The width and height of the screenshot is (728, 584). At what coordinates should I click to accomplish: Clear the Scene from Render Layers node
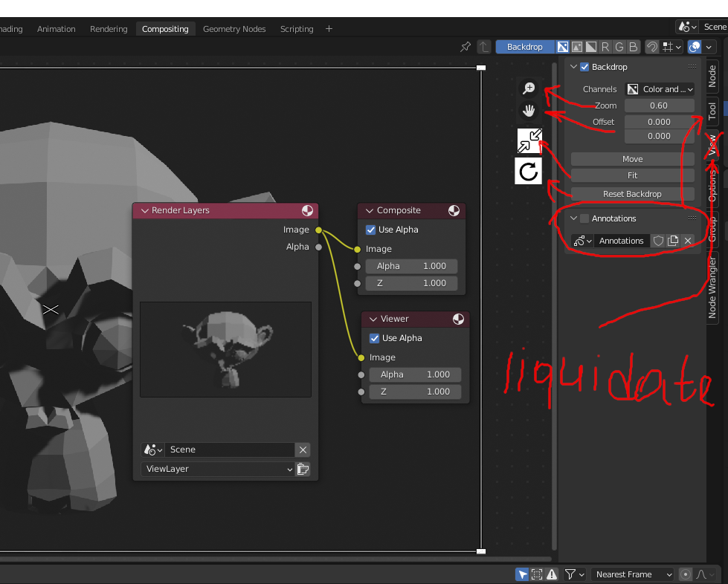click(x=303, y=450)
